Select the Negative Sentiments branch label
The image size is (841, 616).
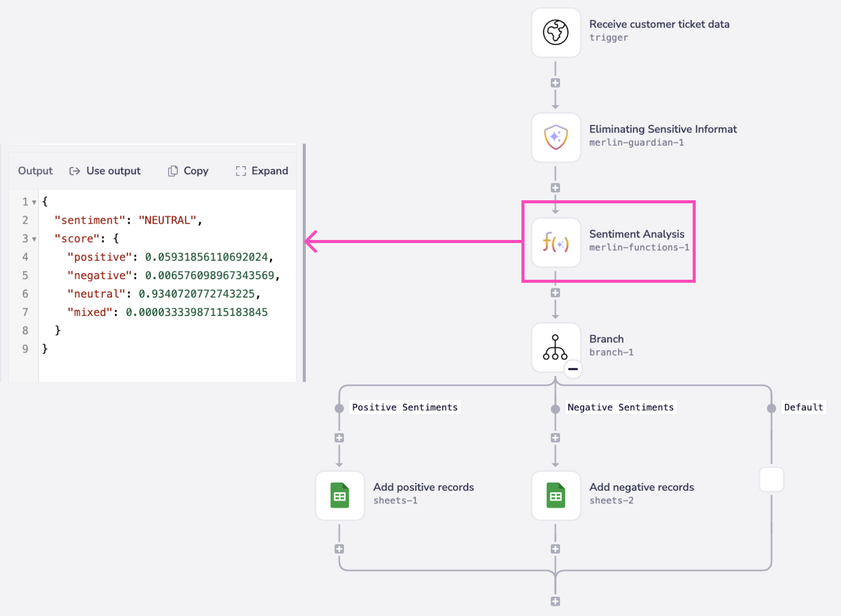pyautogui.click(x=620, y=407)
